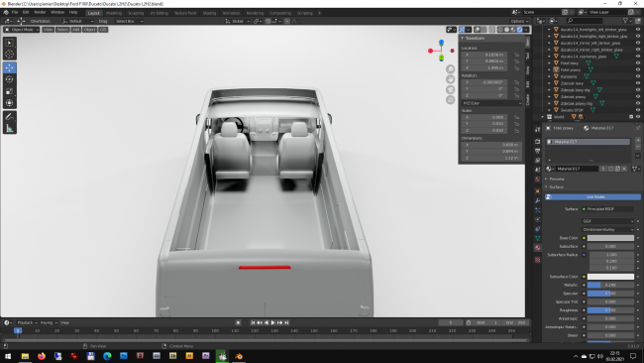This screenshot has height=363, width=644.
Task: Open the Christensen-Burley subsurface method dropdown
Action: coord(608,229)
